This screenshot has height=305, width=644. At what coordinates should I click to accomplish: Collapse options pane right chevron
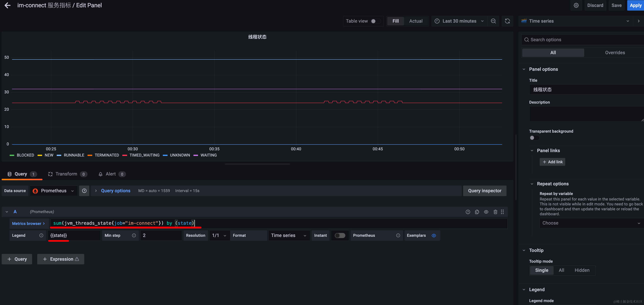639,21
